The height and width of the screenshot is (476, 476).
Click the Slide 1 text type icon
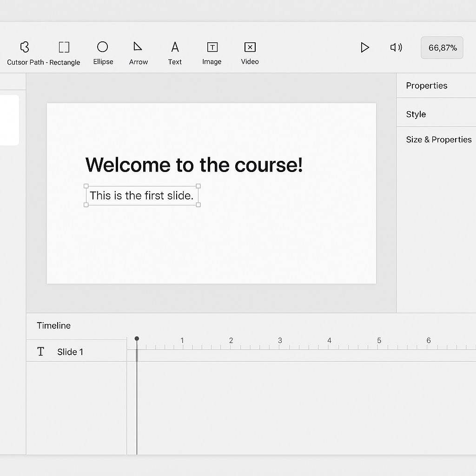pos(40,352)
